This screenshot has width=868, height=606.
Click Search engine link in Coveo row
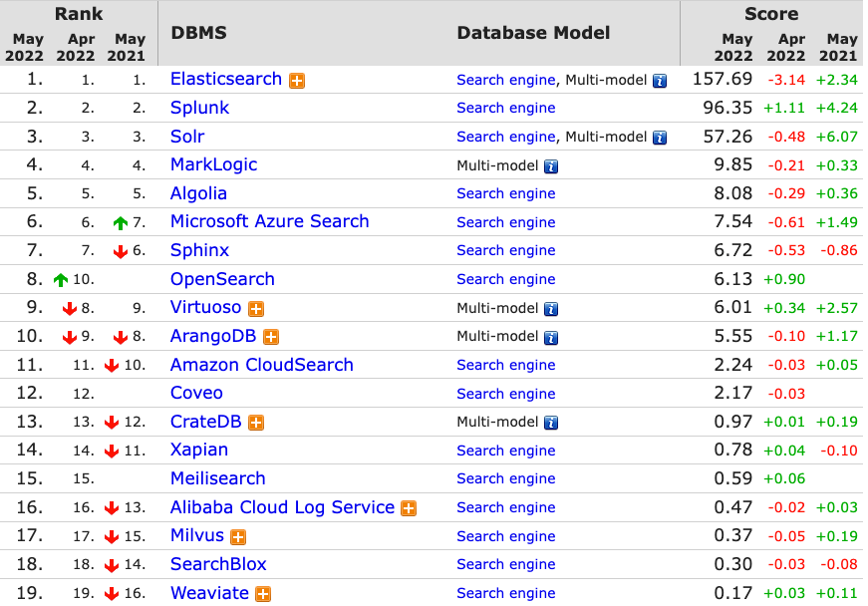click(506, 394)
